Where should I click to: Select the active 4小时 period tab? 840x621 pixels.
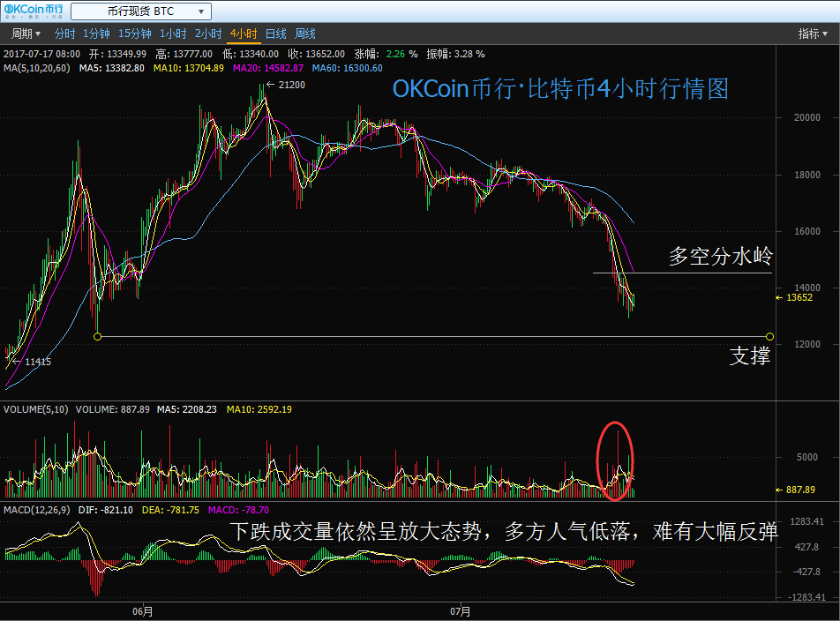coord(244,34)
